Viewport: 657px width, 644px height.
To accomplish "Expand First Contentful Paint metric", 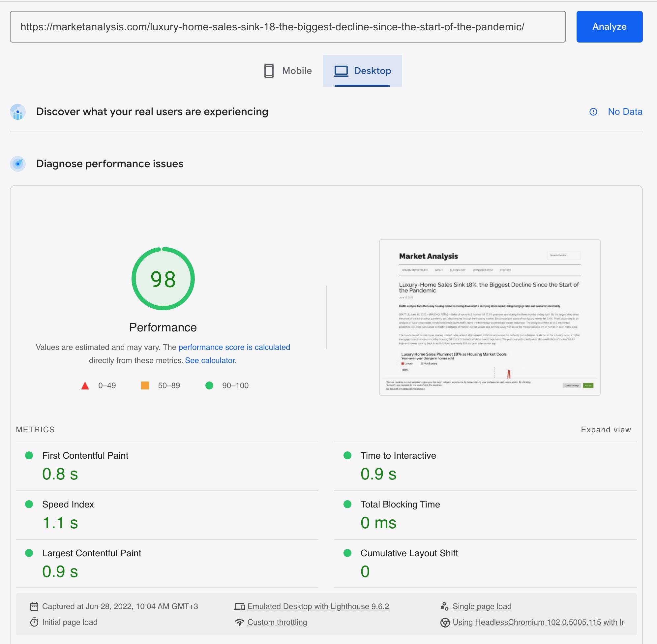I will coord(85,456).
